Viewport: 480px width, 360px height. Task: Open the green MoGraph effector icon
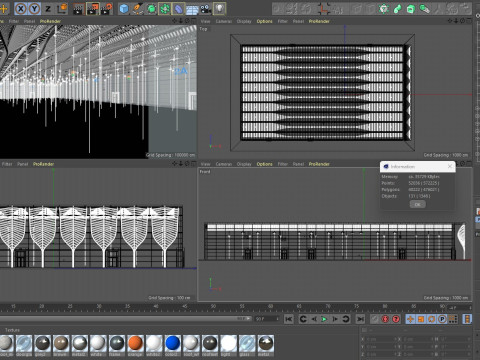tap(384, 9)
